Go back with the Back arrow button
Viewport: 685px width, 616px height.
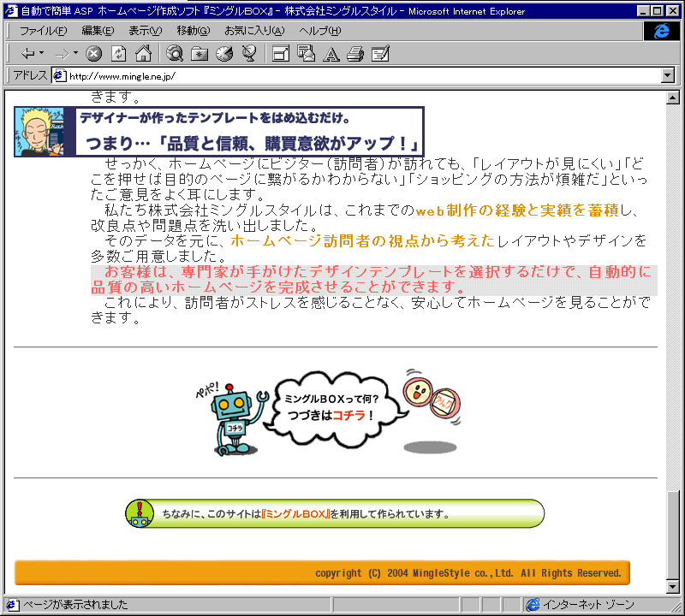pos(28,54)
